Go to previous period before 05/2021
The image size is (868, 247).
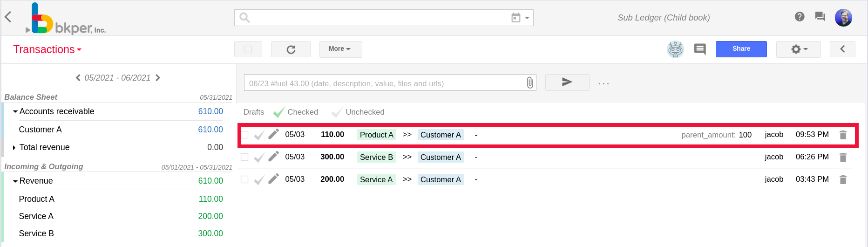pos(78,78)
